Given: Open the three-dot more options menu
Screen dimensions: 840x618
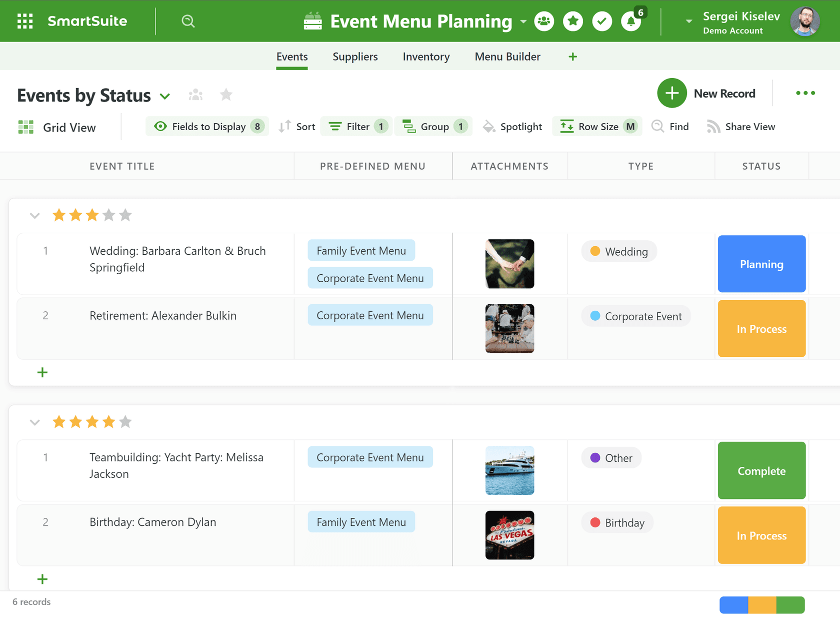Looking at the screenshot, I should pos(805,93).
